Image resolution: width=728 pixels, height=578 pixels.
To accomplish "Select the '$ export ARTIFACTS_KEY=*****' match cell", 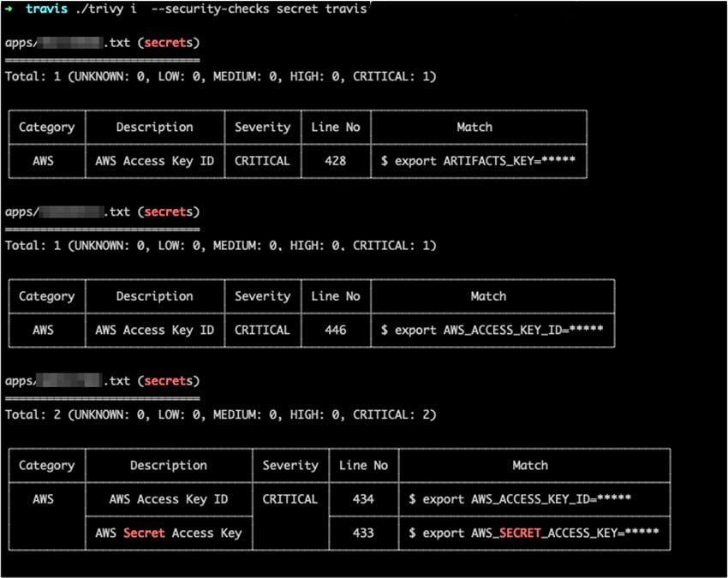I will click(x=478, y=161).
